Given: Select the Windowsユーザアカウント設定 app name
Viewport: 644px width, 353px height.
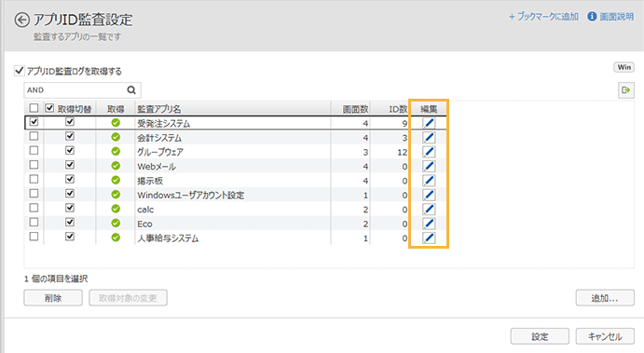Looking at the screenshot, I should [190, 195].
